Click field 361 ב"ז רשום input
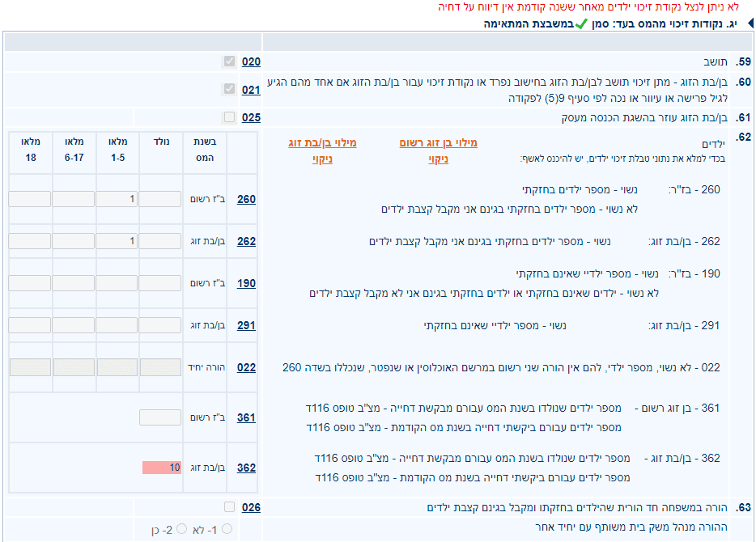756x542 pixels. (x=160, y=417)
